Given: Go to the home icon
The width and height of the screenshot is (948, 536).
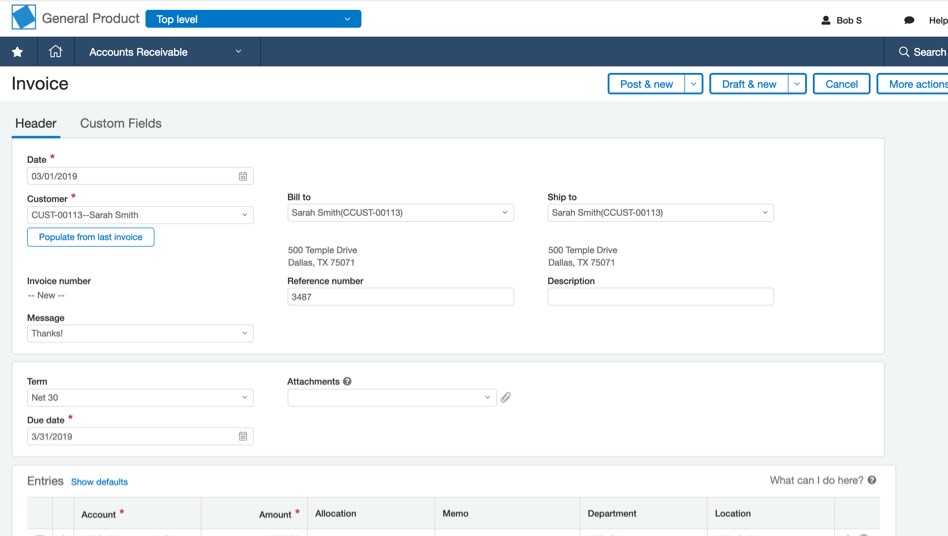Looking at the screenshot, I should coord(56,51).
